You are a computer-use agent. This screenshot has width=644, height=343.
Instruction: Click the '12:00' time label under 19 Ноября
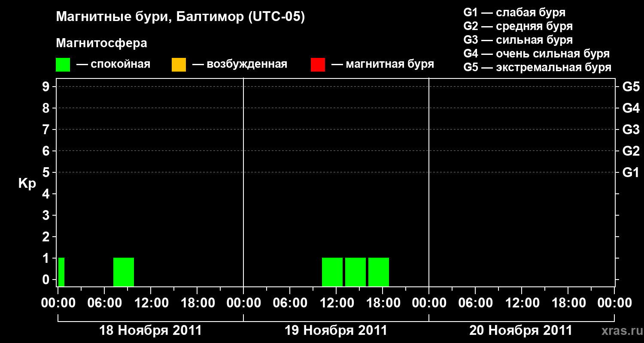[336, 303]
